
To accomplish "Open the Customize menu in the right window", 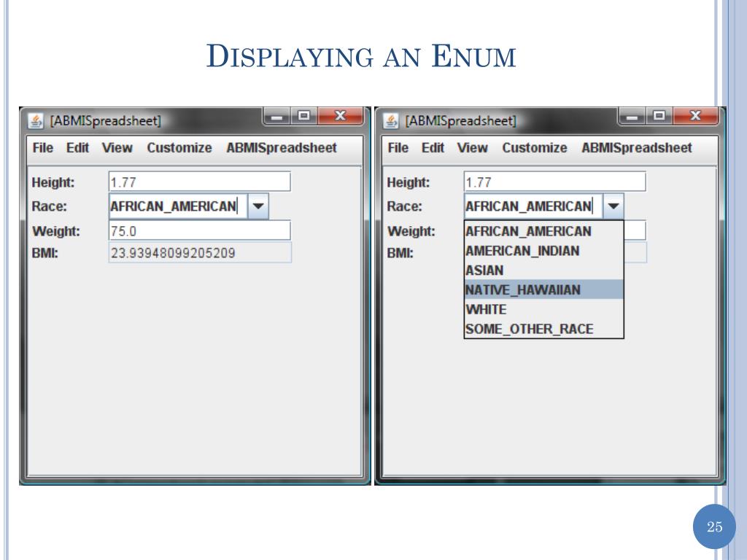I will [x=535, y=148].
